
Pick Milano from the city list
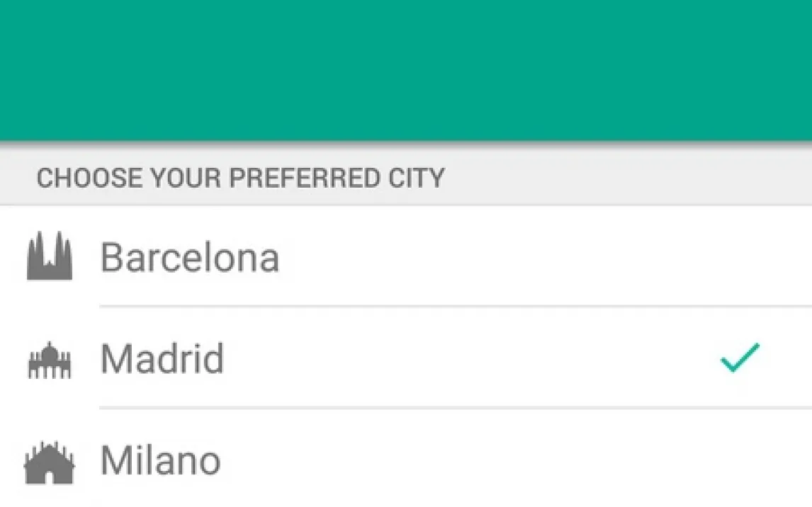(161, 461)
